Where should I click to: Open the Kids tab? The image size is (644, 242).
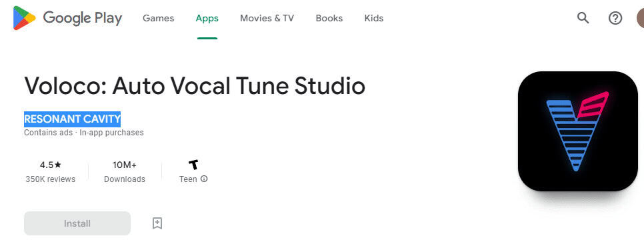374,18
